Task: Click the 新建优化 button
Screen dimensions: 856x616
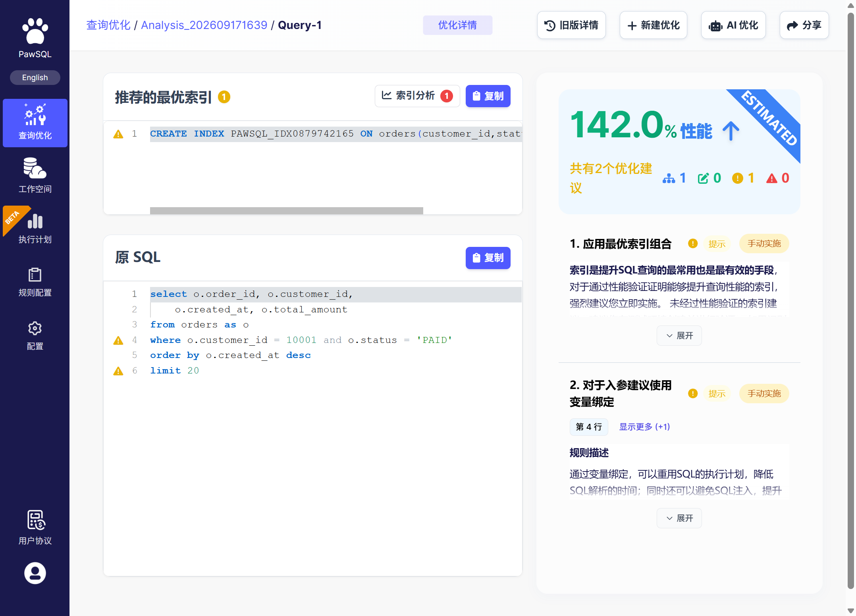Action: tap(653, 25)
